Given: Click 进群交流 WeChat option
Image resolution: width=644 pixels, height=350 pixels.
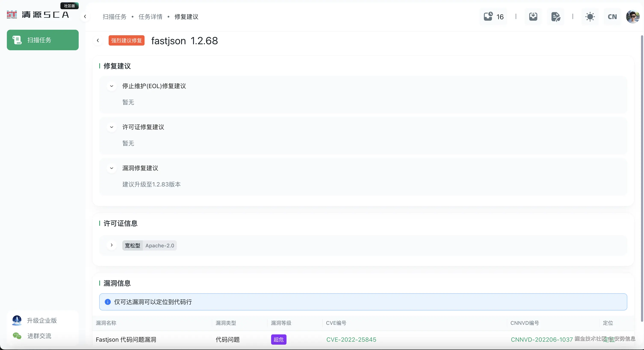Looking at the screenshot, I should point(39,336).
